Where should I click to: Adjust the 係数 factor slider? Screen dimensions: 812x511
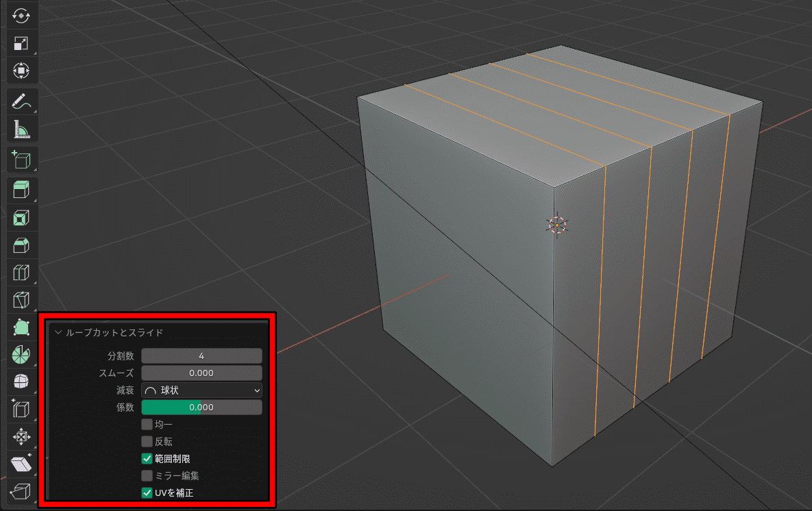coord(201,407)
